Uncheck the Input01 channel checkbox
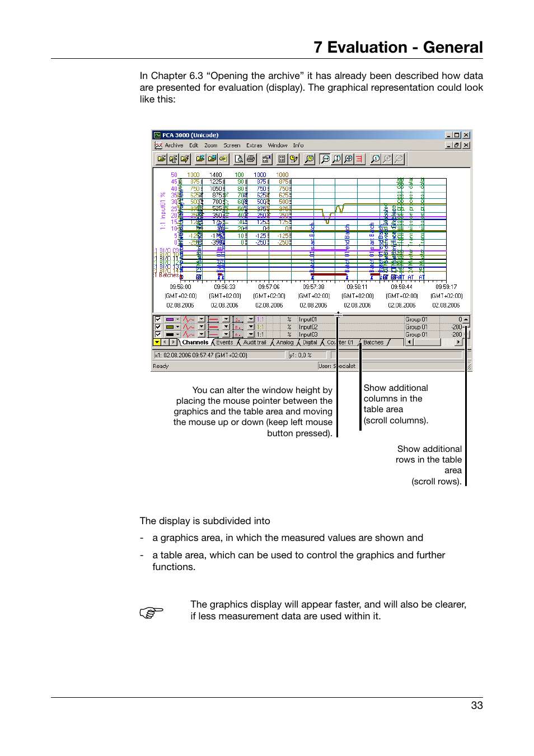 [x=158, y=319]
